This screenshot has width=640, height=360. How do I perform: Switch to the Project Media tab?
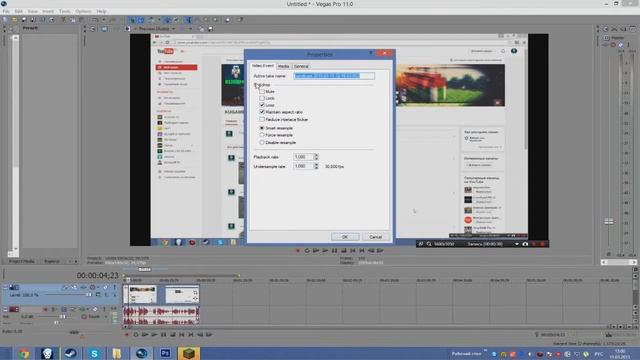pos(22,261)
